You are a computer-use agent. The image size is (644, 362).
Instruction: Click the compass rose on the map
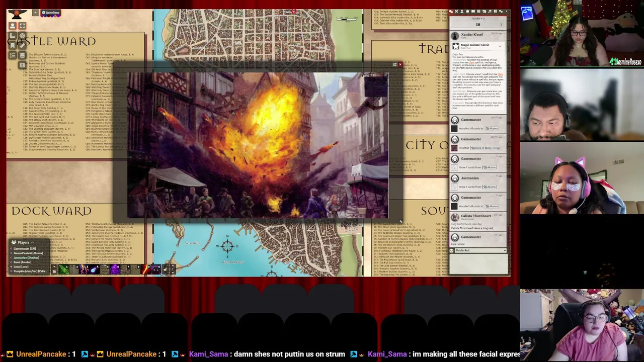pyautogui.click(x=227, y=245)
